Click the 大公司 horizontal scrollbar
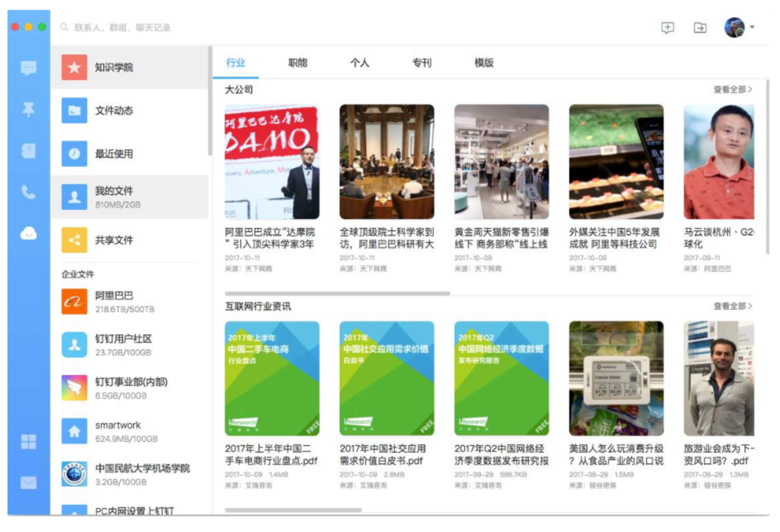Screen dimensions: 780x532 [x=337, y=294]
